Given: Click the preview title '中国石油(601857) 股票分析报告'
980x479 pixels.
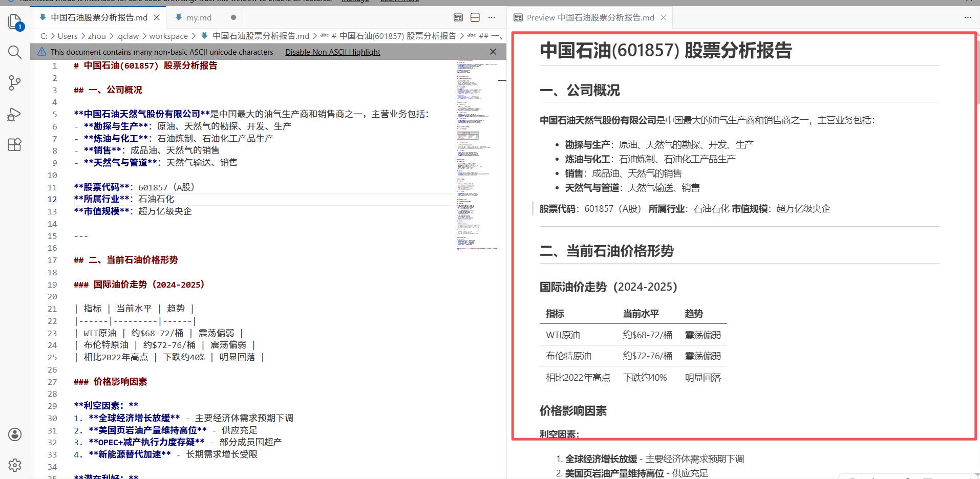Looking at the screenshot, I should point(666,50).
